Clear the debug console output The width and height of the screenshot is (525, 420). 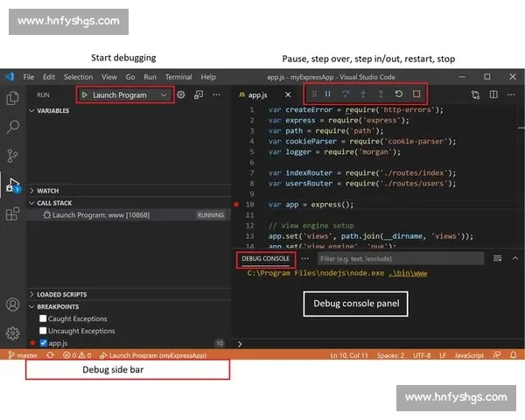498,258
